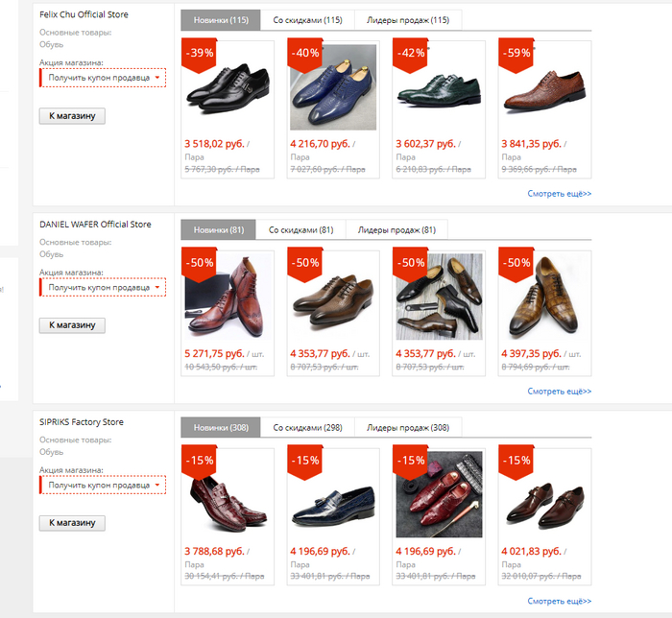Expand DANIEL WAFER seller coupon dropdown
The image size is (672, 618).
click(103, 287)
